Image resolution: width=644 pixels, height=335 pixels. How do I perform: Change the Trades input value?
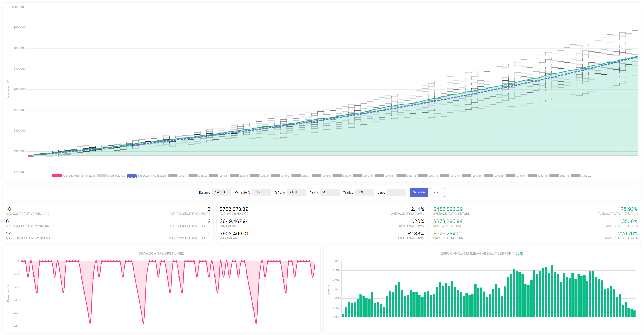coord(364,192)
